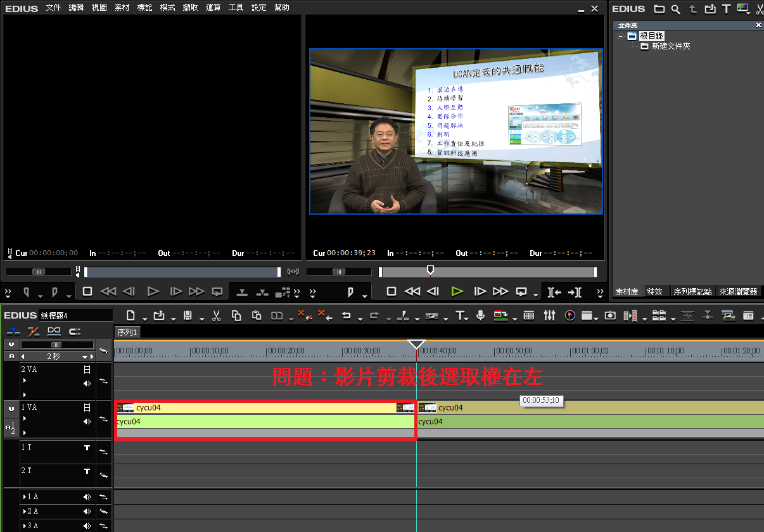Click the undo arrow in timeline toolbar
The height and width of the screenshot is (532, 764).
coord(346,315)
